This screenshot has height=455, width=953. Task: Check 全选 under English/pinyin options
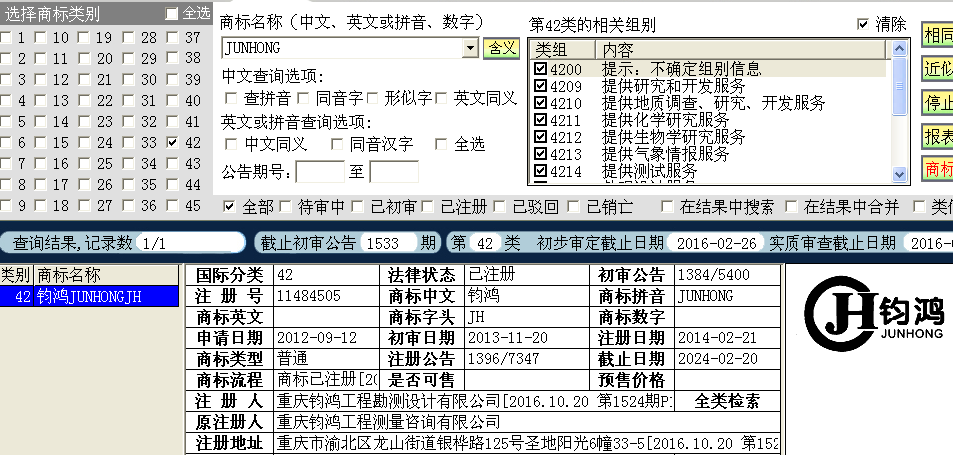click(441, 145)
